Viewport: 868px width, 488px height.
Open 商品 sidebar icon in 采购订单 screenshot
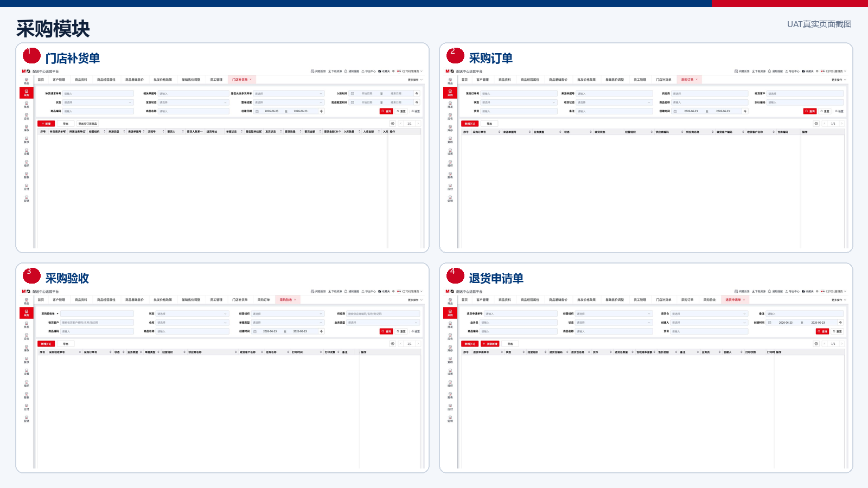[x=450, y=81]
